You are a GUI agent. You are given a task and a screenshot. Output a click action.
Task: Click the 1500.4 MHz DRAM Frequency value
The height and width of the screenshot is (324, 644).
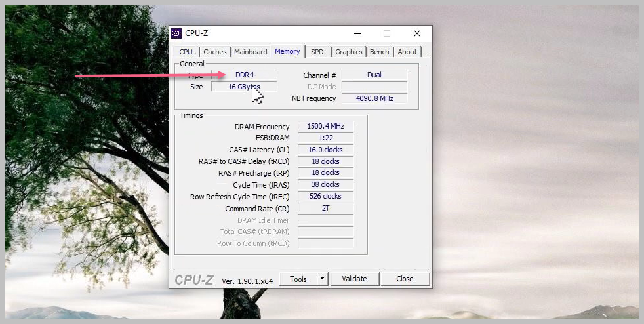pos(326,126)
